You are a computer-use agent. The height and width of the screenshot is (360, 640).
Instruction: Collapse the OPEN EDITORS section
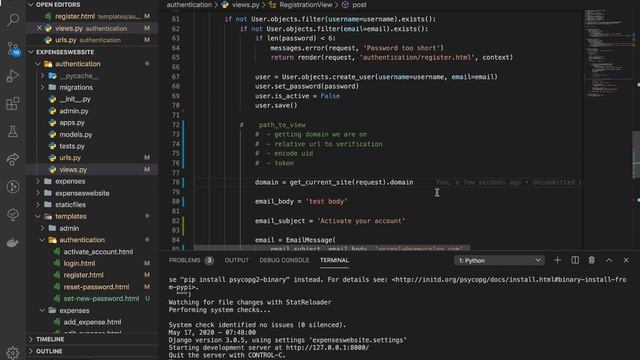click(x=31, y=4)
